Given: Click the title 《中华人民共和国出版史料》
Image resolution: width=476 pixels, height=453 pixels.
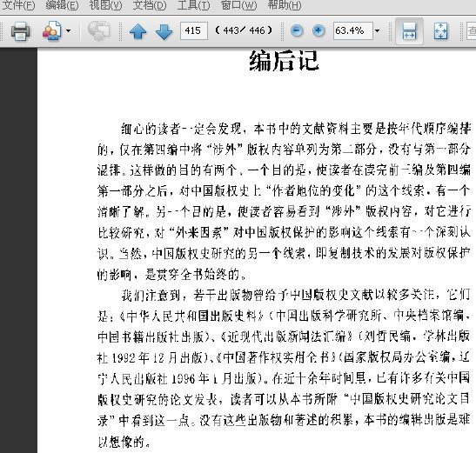Looking at the screenshot, I should click(x=192, y=316).
